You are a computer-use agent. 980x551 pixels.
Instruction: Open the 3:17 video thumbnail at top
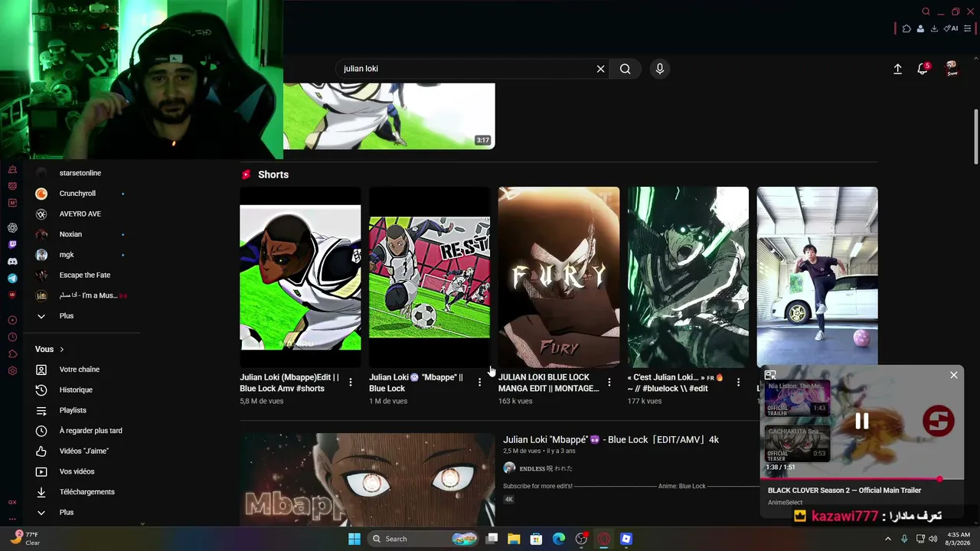[389, 116]
